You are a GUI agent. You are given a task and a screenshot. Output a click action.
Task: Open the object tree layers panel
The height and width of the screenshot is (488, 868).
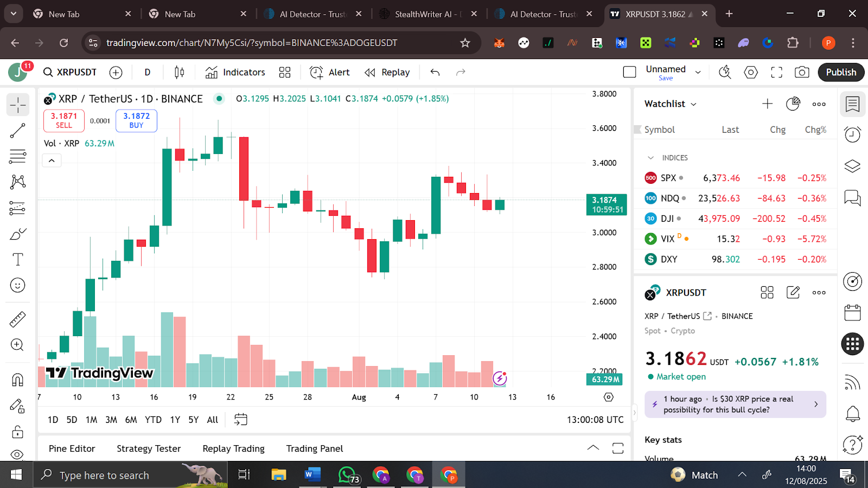coord(853,165)
